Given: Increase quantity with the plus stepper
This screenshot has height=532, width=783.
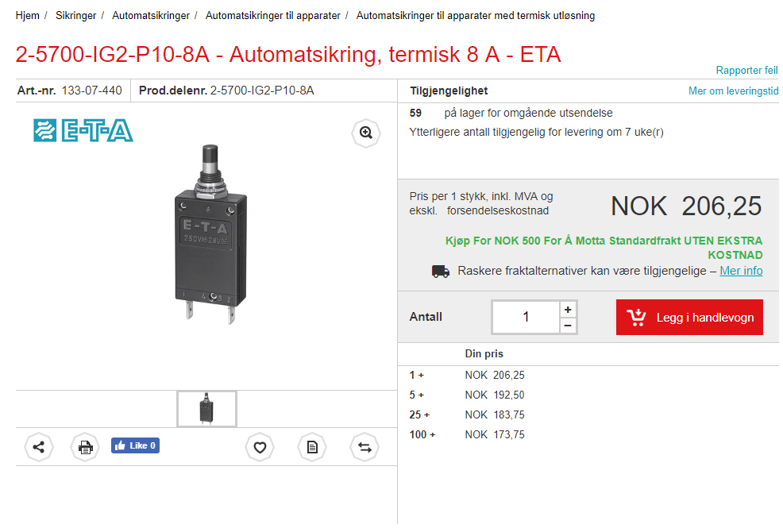Looking at the screenshot, I should pos(568,310).
